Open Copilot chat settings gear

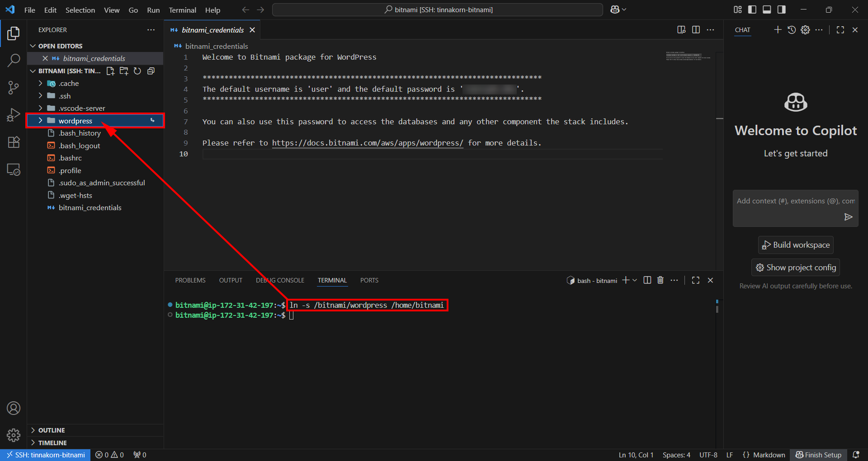point(805,30)
